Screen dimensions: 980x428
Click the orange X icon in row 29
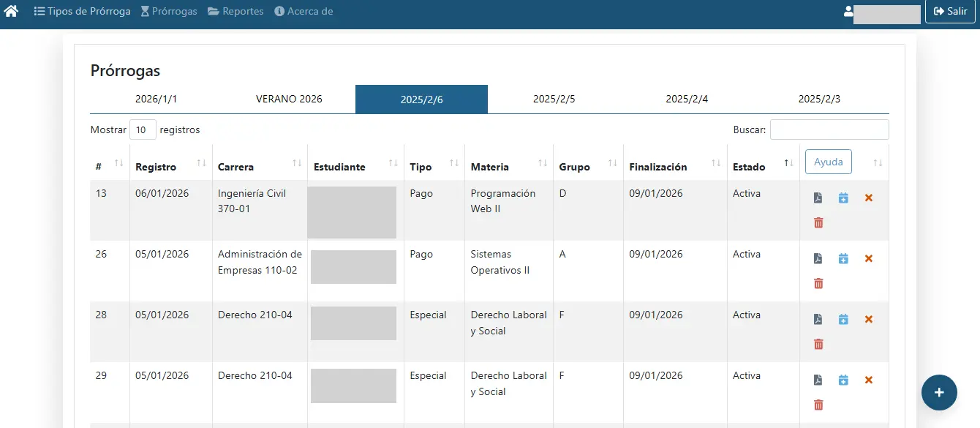pos(869,380)
